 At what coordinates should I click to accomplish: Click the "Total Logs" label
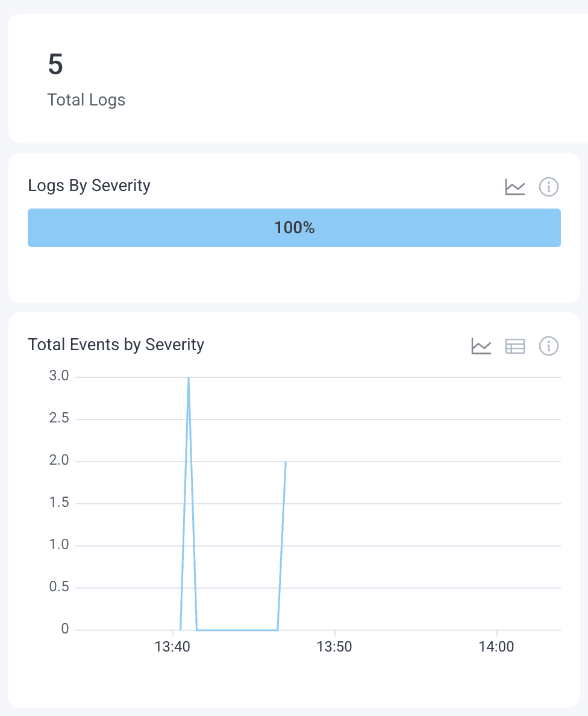[86, 100]
